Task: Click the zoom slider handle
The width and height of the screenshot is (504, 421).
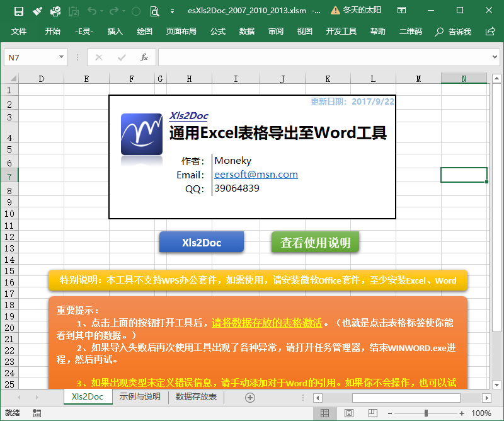Action: pyautogui.click(x=426, y=413)
